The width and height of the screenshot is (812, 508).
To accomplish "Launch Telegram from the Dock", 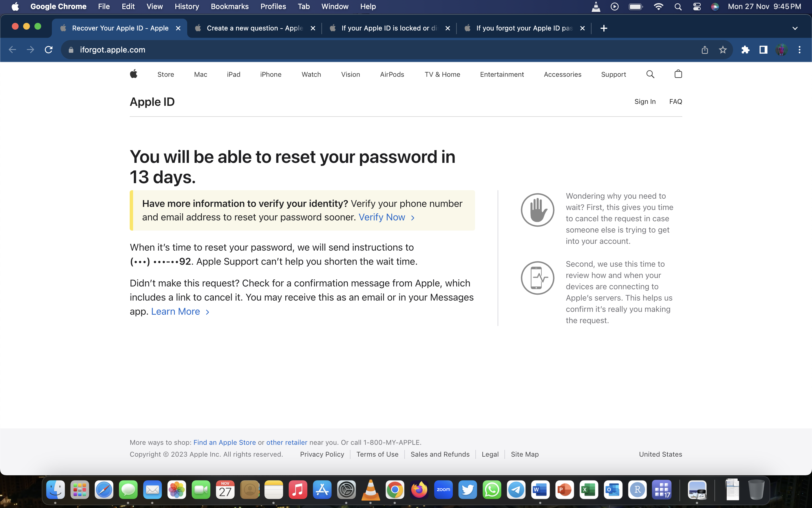I will [516, 490].
